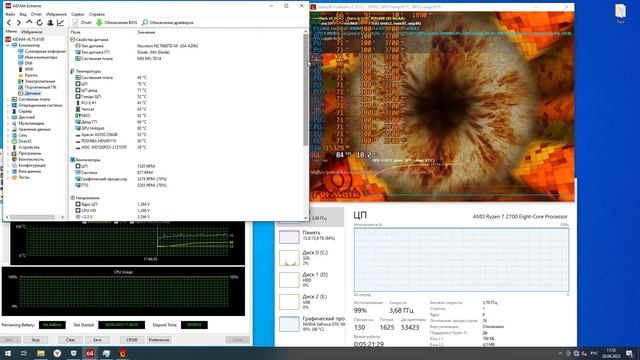The width and height of the screenshot is (640, 360).
Task: Select the TOSHIBA HDWD110 temperature row
Action: pos(111,141)
